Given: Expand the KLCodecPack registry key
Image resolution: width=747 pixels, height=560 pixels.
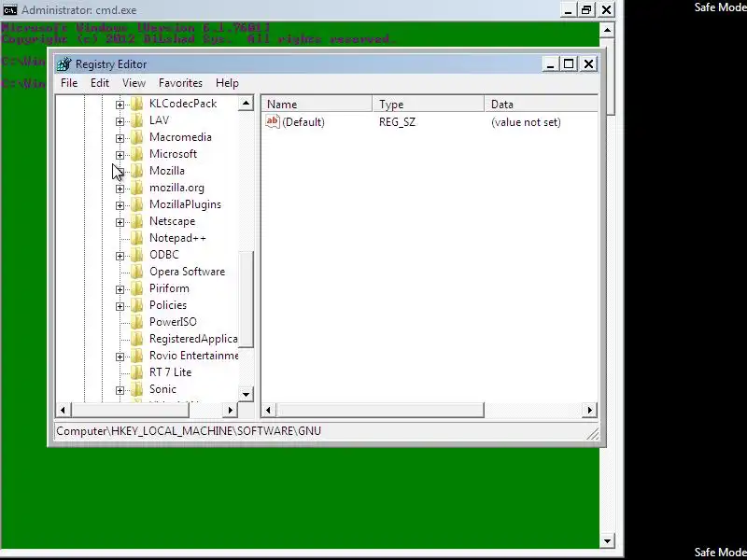Looking at the screenshot, I should [120, 105].
